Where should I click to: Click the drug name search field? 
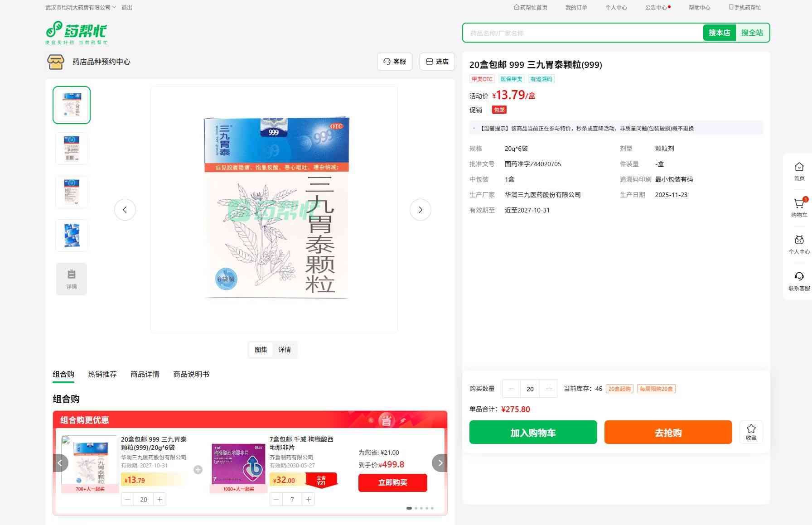point(582,33)
